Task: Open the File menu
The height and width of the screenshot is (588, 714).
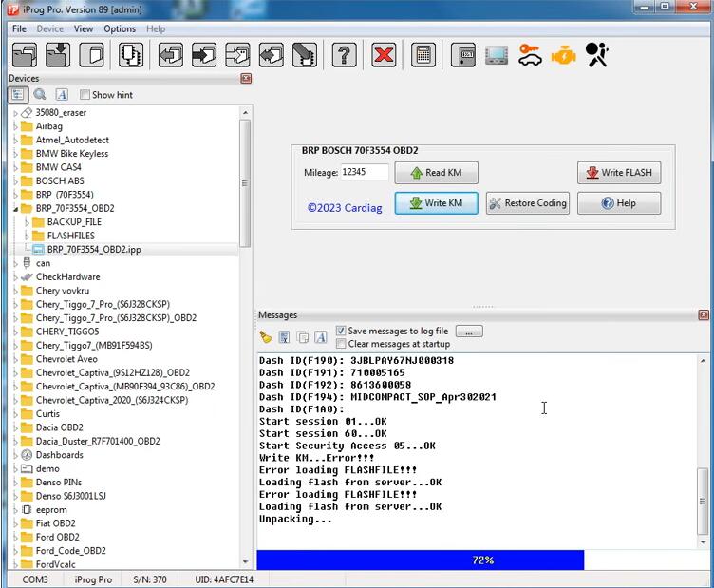Action: pyautogui.click(x=19, y=28)
